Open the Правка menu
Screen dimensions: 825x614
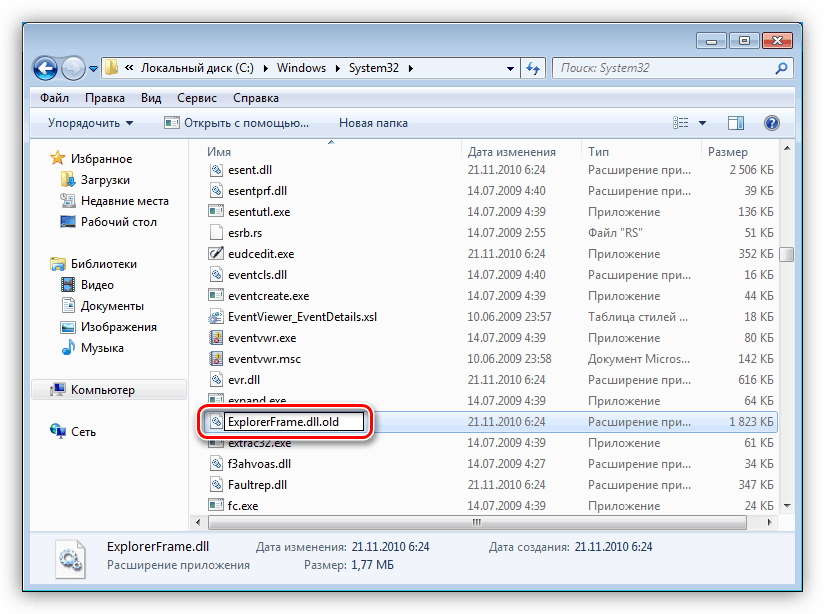point(105,98)
